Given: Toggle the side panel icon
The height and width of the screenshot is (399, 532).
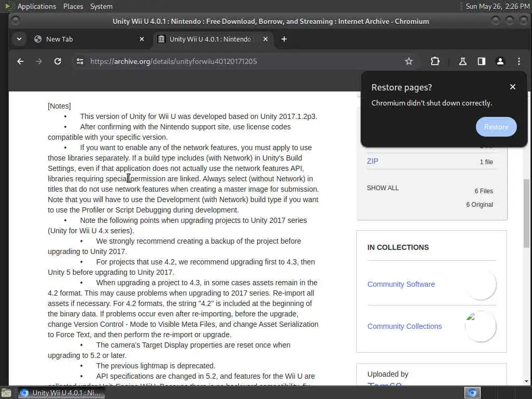Looking at the screenshot, I should coord(482,61).
